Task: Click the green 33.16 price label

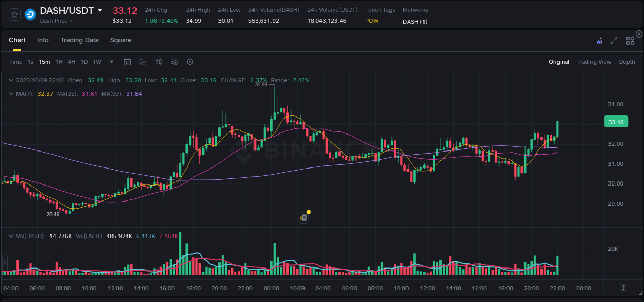Action: point(615,122)
